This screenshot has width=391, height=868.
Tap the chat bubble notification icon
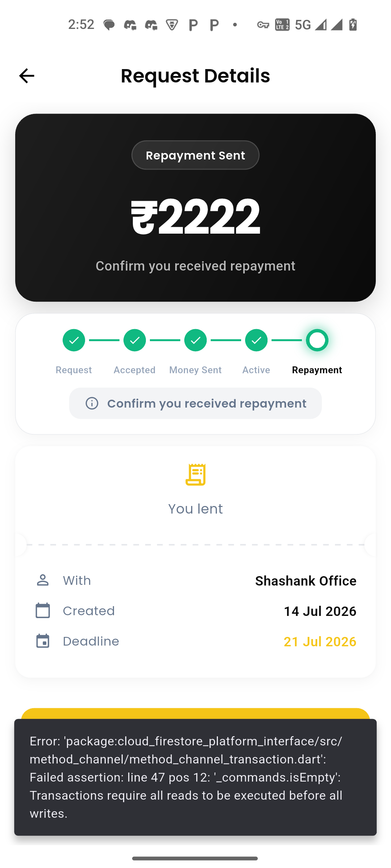[x=109, y=25]
